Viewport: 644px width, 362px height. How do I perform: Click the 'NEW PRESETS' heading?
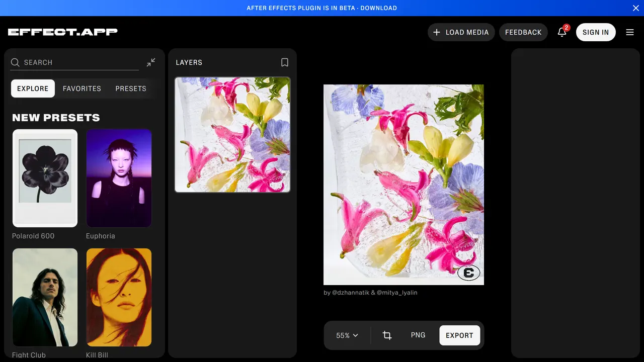tap(56, 118)
